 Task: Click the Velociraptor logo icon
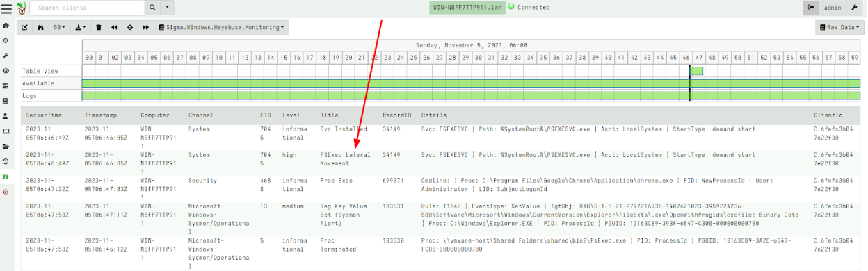point(21,8)
